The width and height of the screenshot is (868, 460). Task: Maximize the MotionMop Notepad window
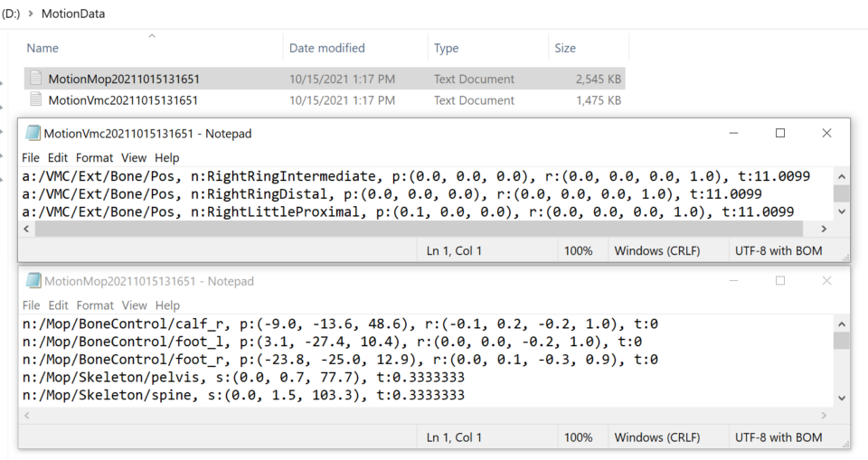coord(780,281)
